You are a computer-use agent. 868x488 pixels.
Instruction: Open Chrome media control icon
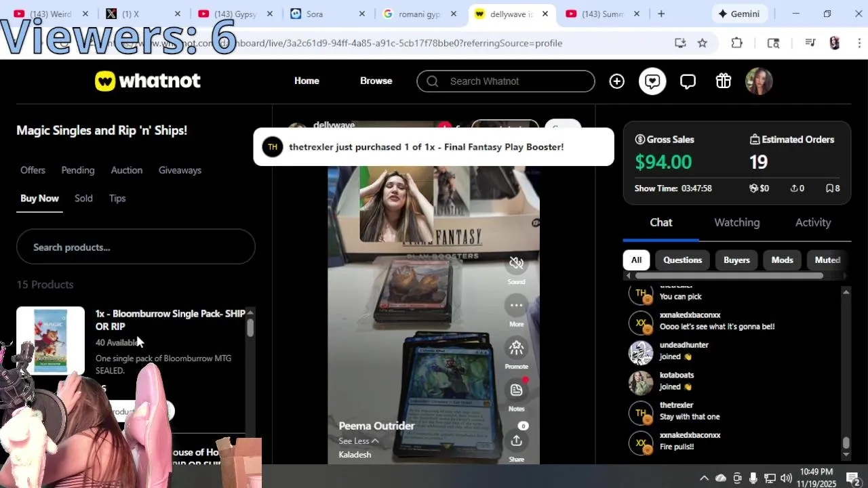[810, 43]
